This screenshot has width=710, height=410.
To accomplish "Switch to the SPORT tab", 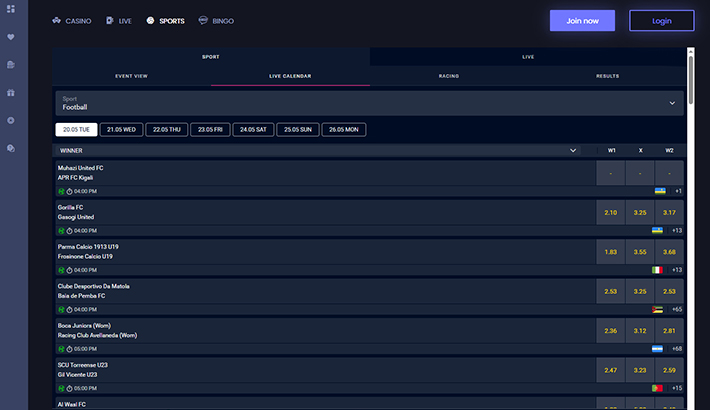I will coord(211,57).
